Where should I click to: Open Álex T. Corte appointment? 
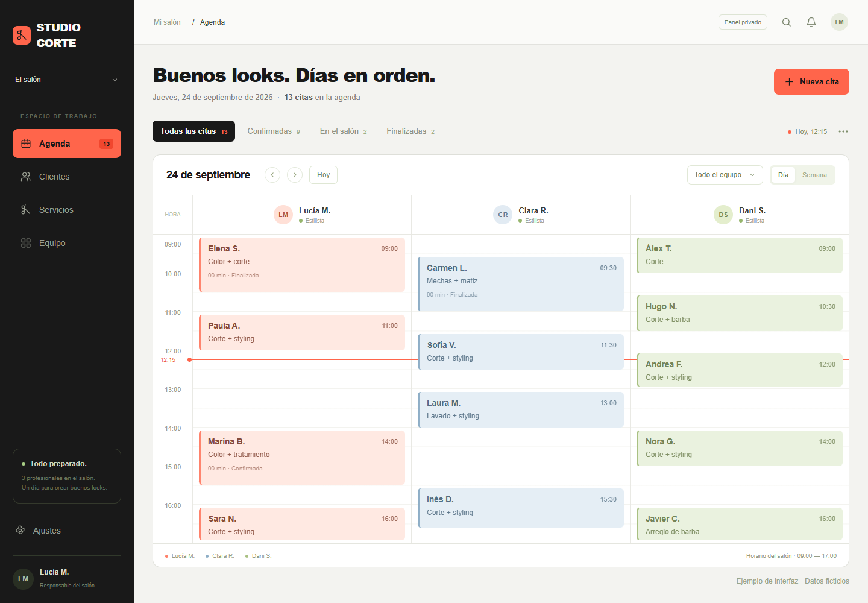pyautogui.click(x=740, y=255)
